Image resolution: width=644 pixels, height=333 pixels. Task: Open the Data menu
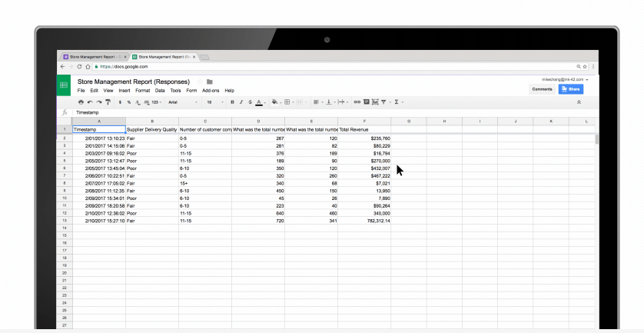(160, 91)
